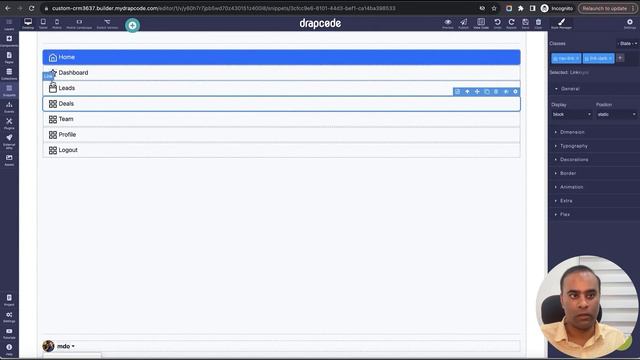Click the browser address bar
640x360 pixels.
point(261,8)
